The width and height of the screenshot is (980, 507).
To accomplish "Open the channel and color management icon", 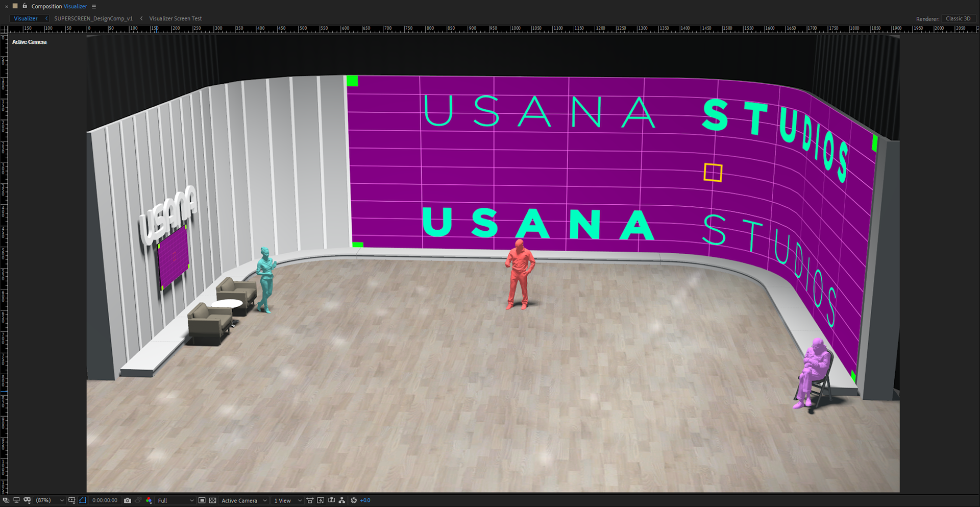I will pos(149,500).
